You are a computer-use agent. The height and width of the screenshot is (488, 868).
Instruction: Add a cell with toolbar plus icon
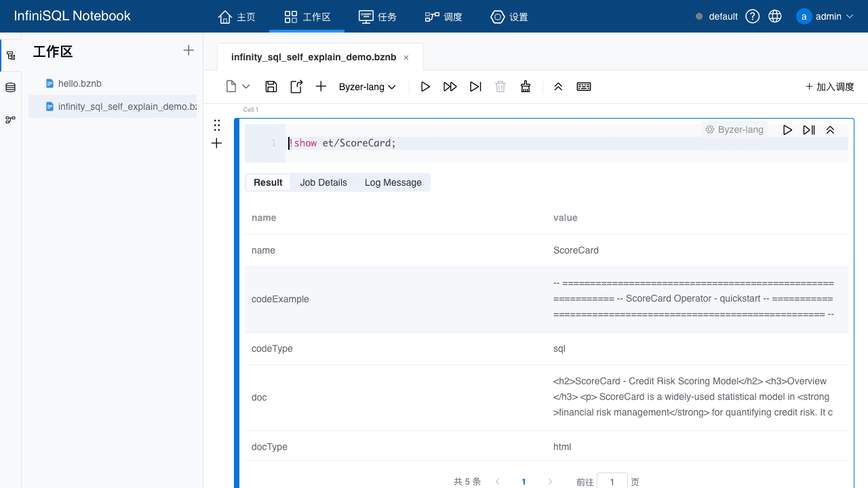321,87
